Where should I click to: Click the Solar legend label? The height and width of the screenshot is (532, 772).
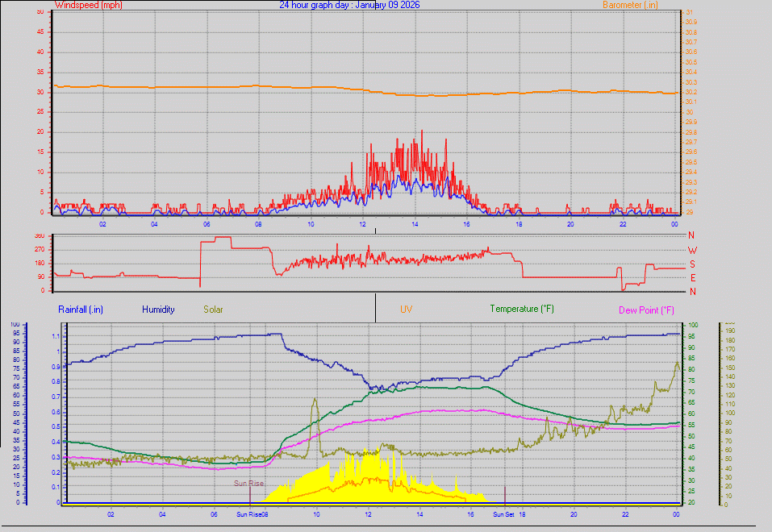[x=213, y=309]
